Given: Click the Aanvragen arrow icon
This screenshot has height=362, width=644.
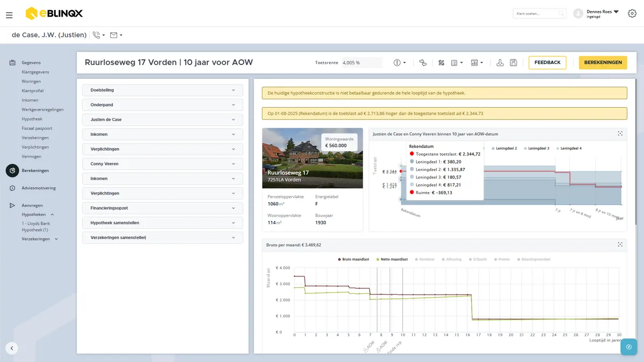Looking at the screenshot, I should 12,205.
